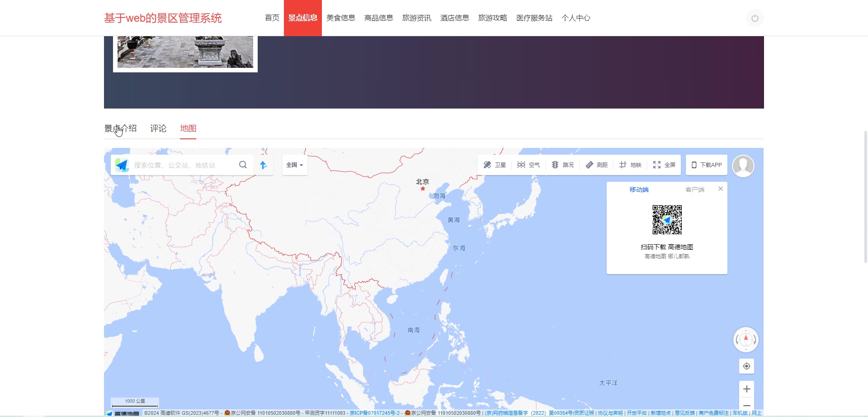Viewport: 868px width, 417px height.
Task: Toggle traffic conditions (路况) layer
Action: coord(562,165)
